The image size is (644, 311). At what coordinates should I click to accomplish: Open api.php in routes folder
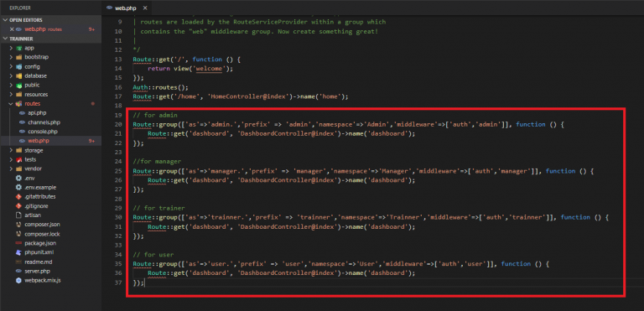coord(36,113)
